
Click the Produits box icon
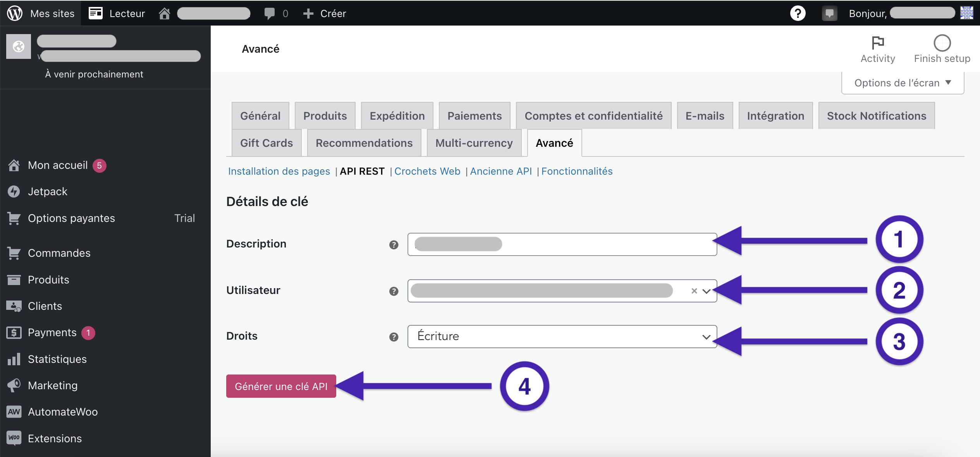click(x=14, y=280)
